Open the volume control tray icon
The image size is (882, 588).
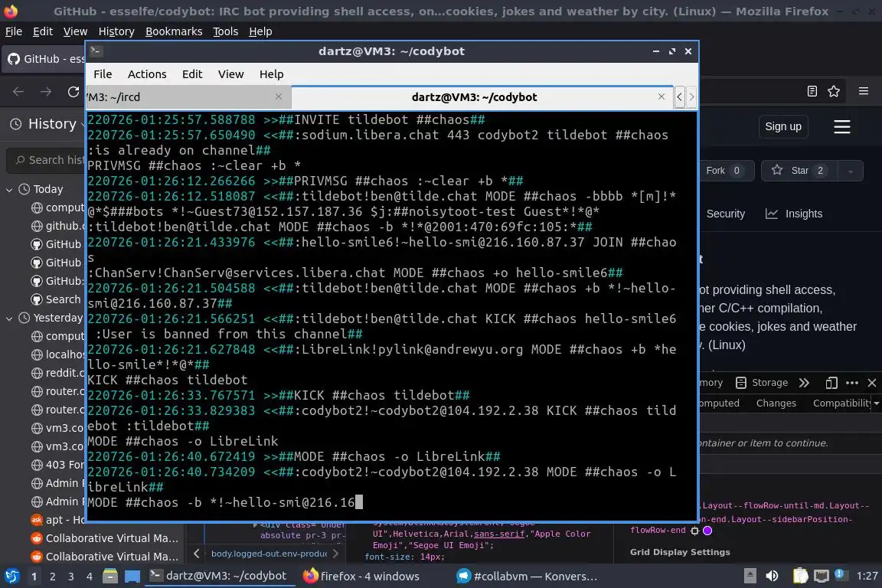773,577
